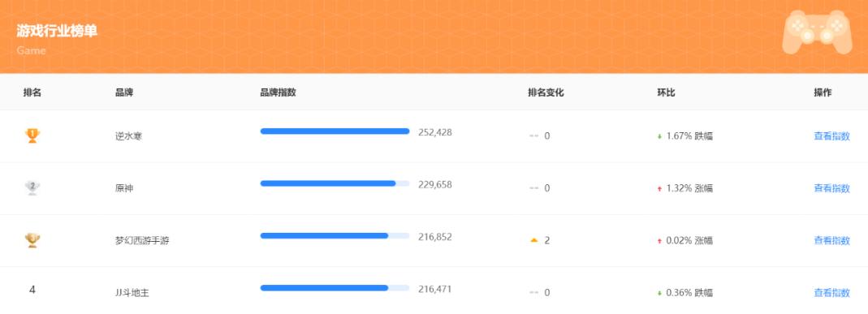Viewport: 868px width, 314px height.
Task: Click the bronze third-place trophy icon
Action: [x=32, y=240]
